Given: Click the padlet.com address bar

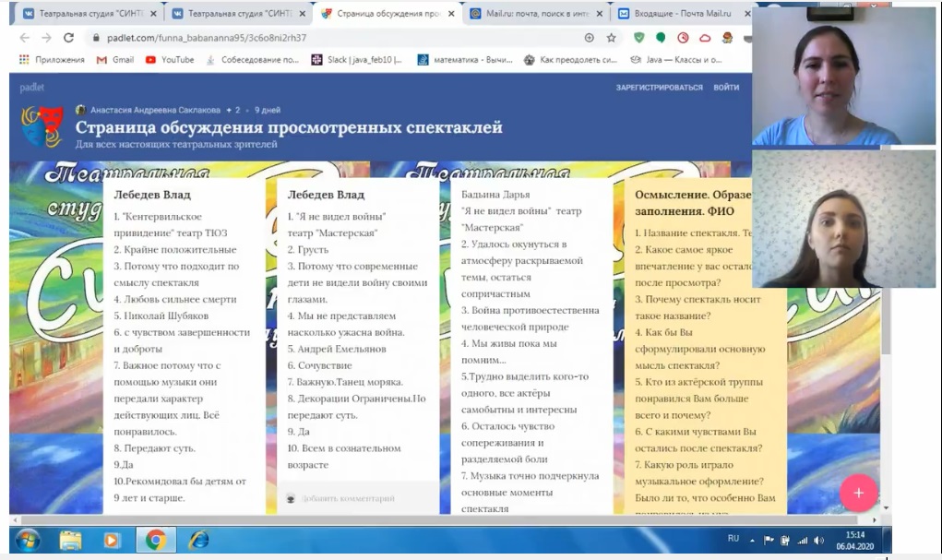Looking at the screenshot, I should point(337,38).
